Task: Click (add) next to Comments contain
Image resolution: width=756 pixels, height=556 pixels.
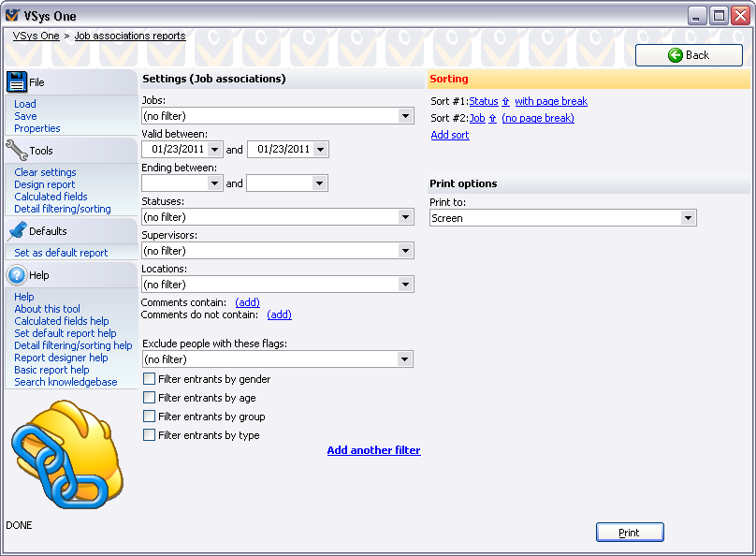Action: pos(247,302)
